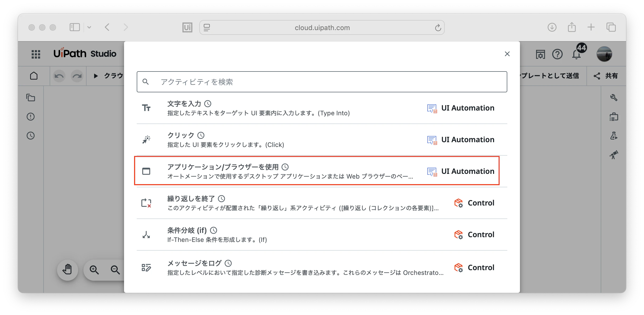Select the 繰り返しを終了 activity
The height and width of the screenshot is (315, 644).
click(x=322, y=203)
